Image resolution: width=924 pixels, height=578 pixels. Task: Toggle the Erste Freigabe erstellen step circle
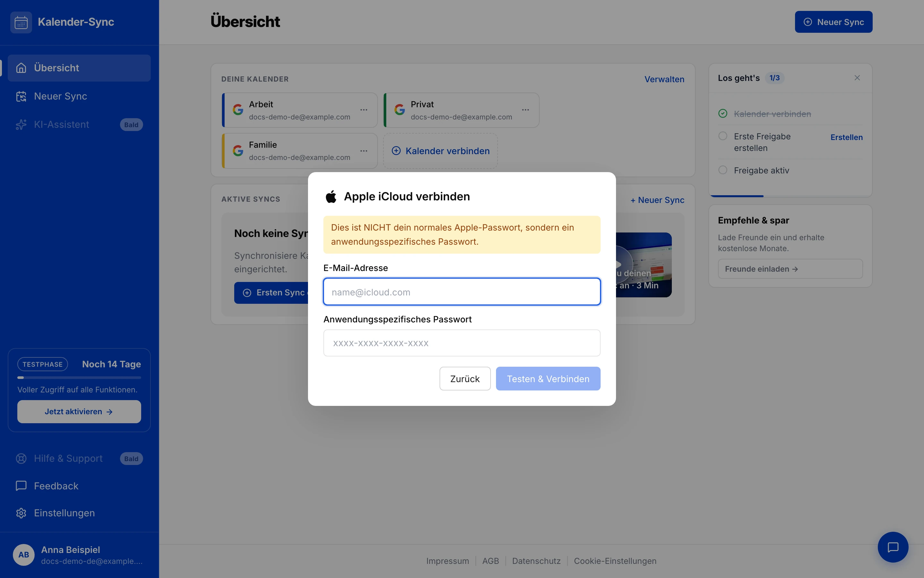pyautogui.click(x=723, y=136)
